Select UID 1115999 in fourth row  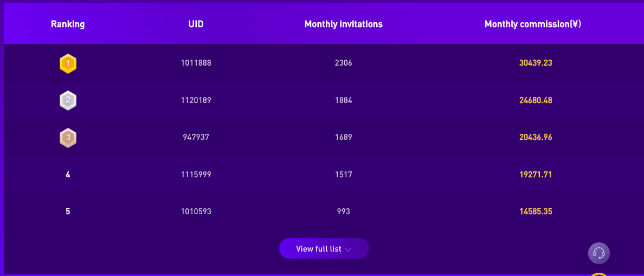[x=196, y=175]
